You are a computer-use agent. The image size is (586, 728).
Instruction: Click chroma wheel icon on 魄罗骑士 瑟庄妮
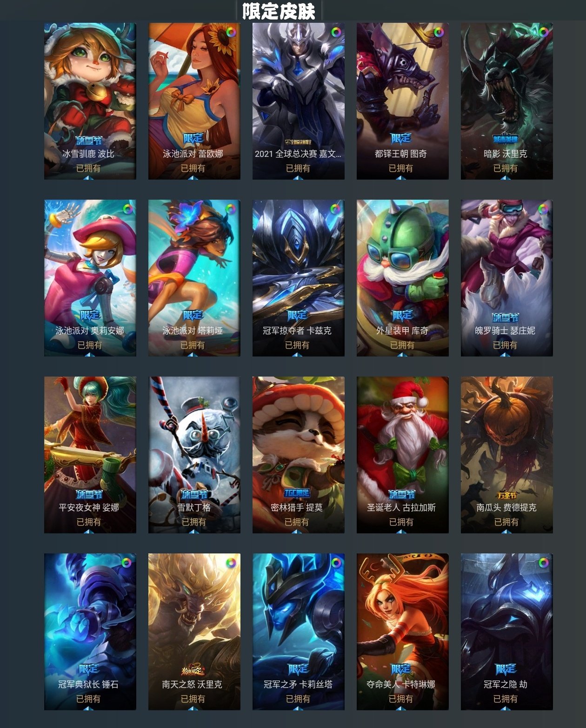(543, 209)
